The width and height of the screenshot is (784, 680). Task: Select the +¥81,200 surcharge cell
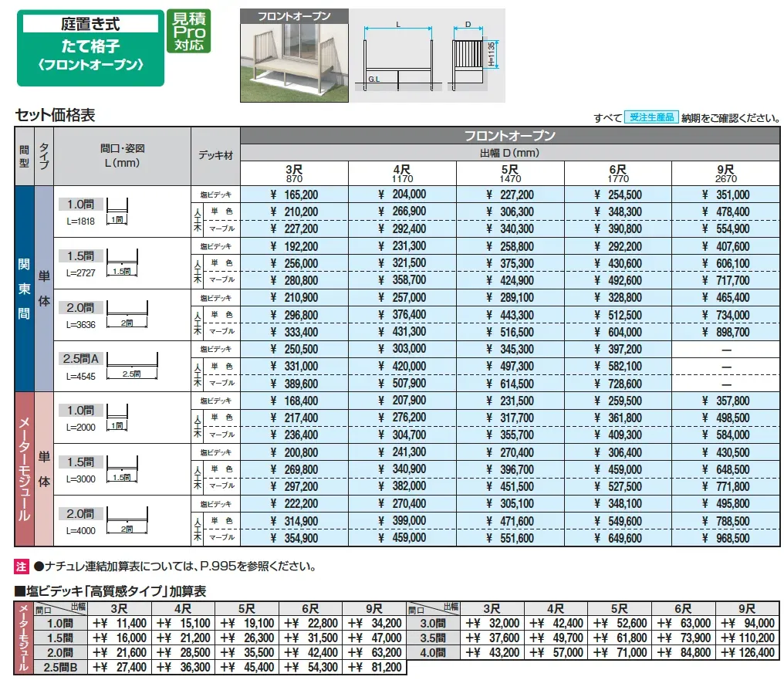tap(374, 667)
